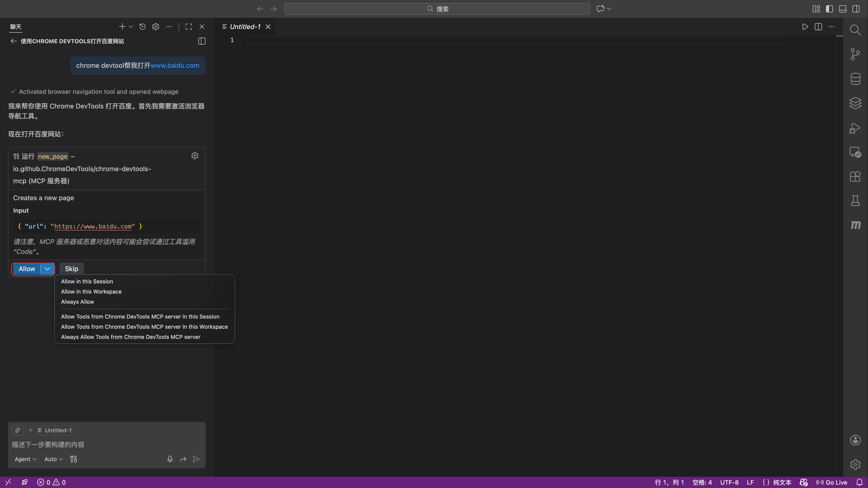Click the attach context paperclip icon
The height and width of the screenshot is (488, 868).
tap(17, 430)
